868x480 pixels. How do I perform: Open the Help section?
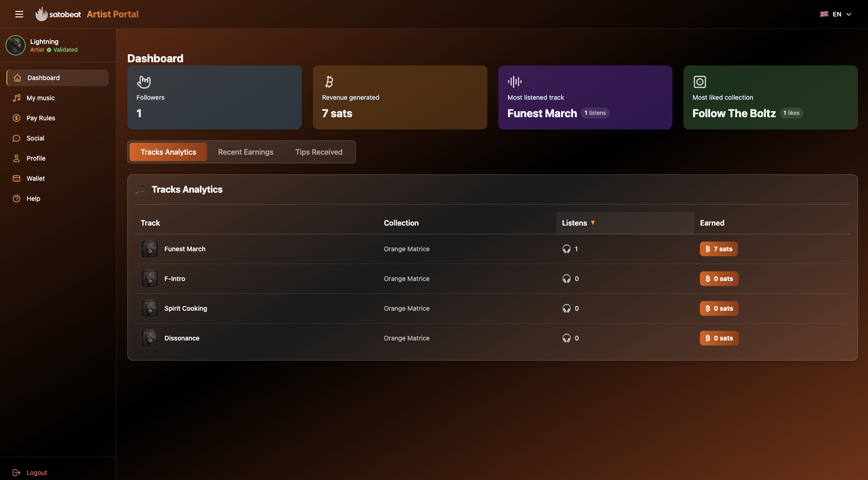(33, 199)
